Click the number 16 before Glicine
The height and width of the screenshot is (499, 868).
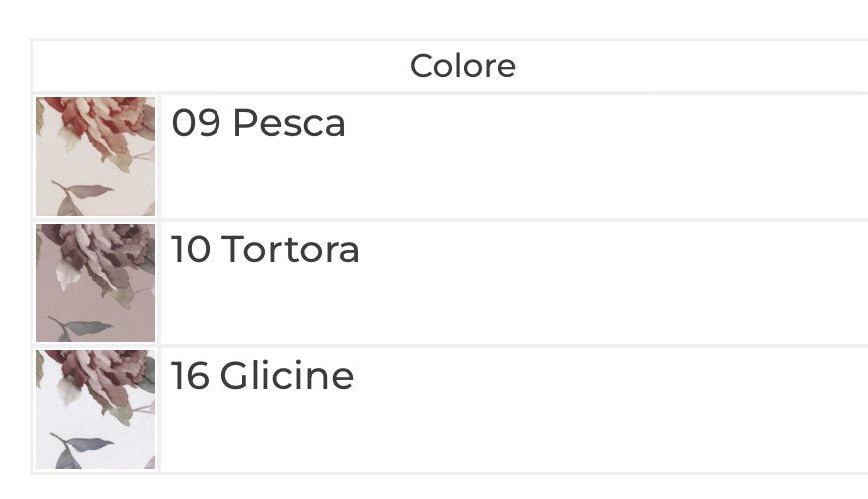coord(190,376)
